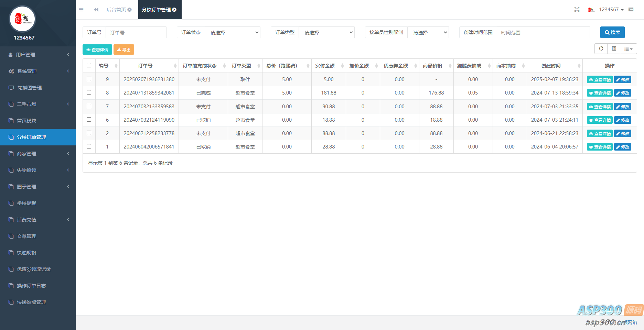Check the select-all checkbox in table header
This screenshot has width=644, height=330.
[89, 65]
